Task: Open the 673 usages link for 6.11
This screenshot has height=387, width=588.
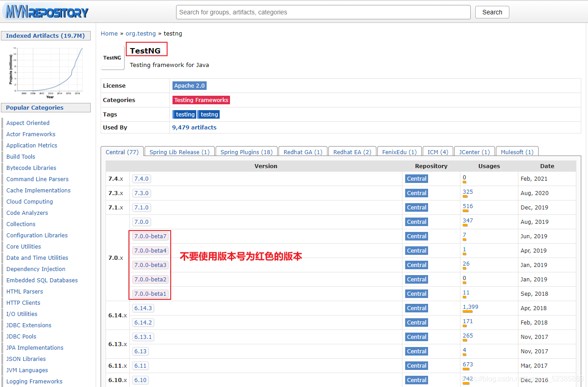Action: click(x=468, y=365)
